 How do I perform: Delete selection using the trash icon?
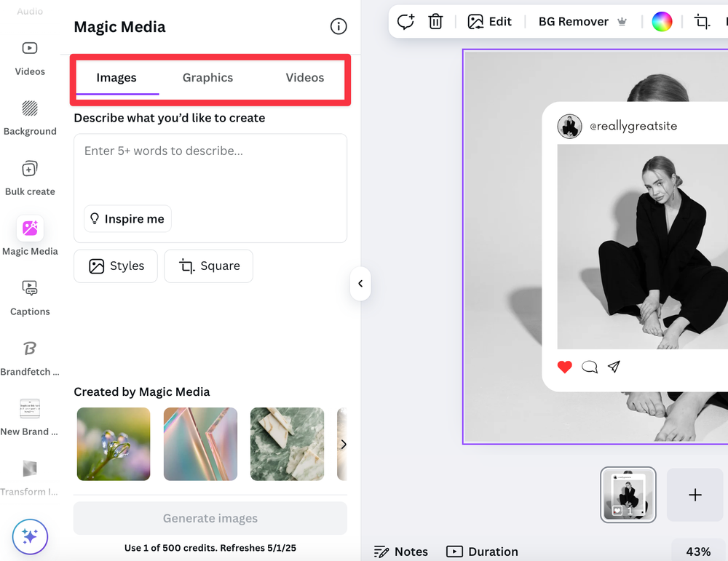[435, 21]
